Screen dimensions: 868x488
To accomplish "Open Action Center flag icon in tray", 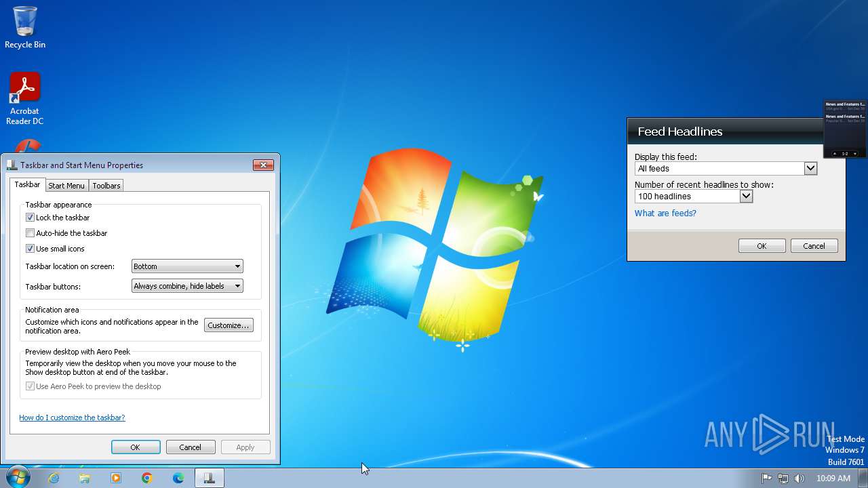I will coord(767,478).
